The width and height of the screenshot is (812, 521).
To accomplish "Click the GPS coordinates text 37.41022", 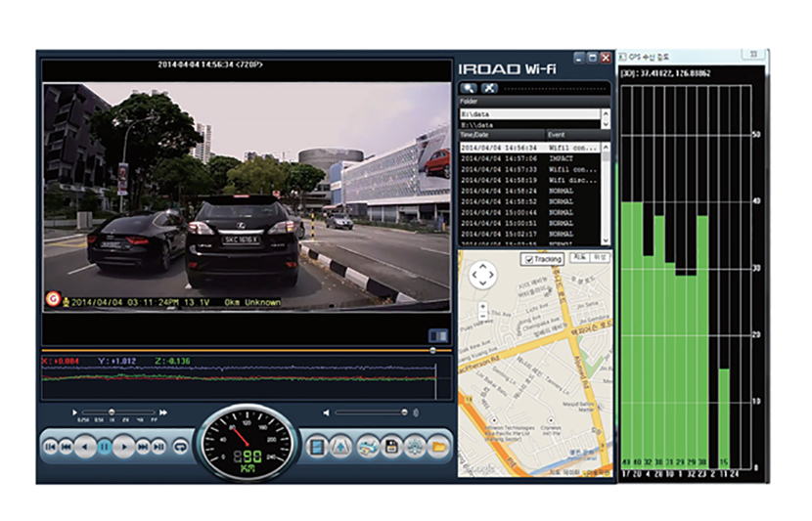I will tap(665, 73).
